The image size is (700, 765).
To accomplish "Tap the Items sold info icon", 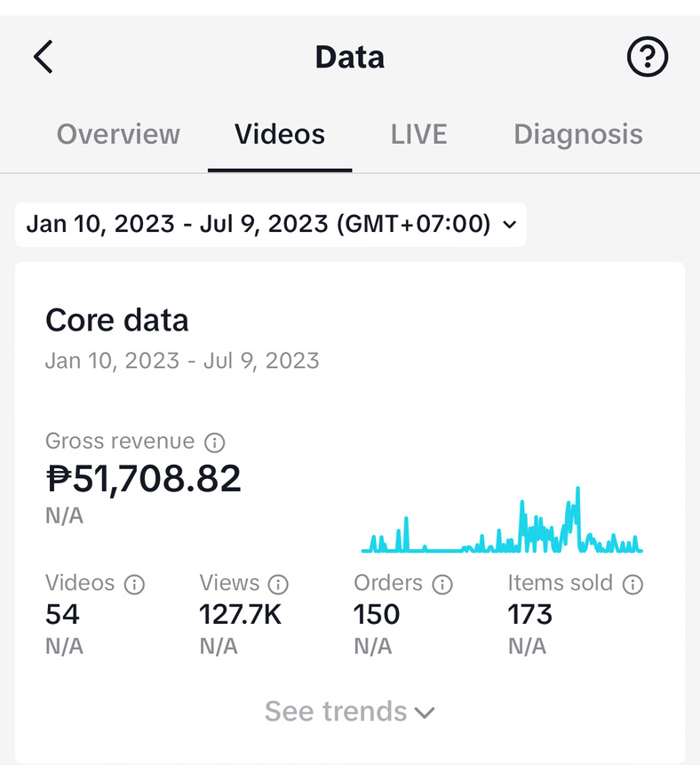I will (x=632, y=584).
